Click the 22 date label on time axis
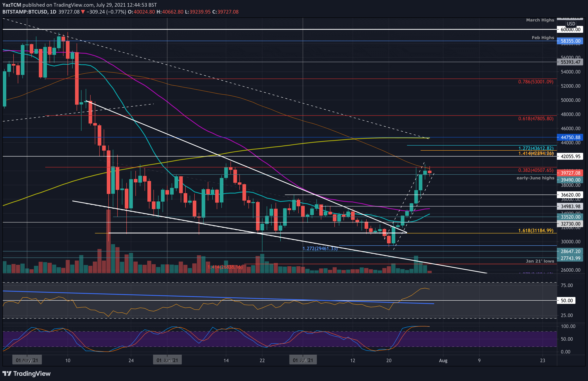The height and width of the screenshot is (381, 588). (x=262, y=361)
